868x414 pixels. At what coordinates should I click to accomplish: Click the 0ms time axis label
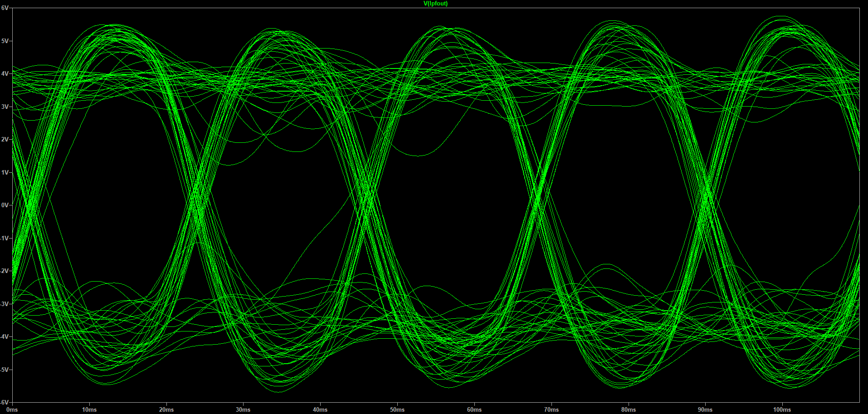coord(12,409)
